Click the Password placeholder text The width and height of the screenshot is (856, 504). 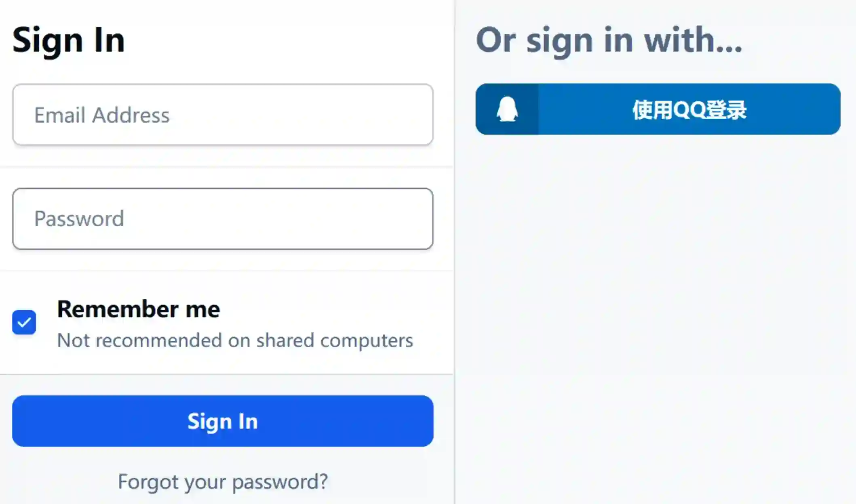(x=79, y=219)
